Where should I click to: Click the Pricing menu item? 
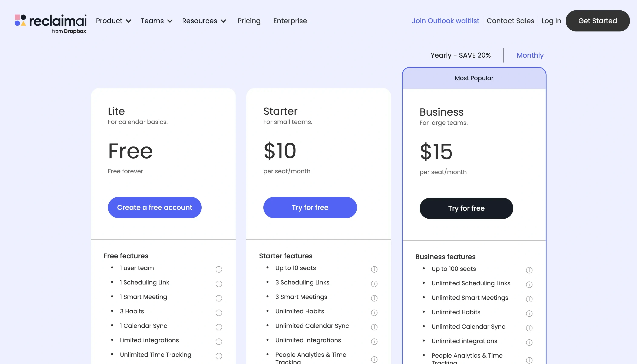[249, 21]
